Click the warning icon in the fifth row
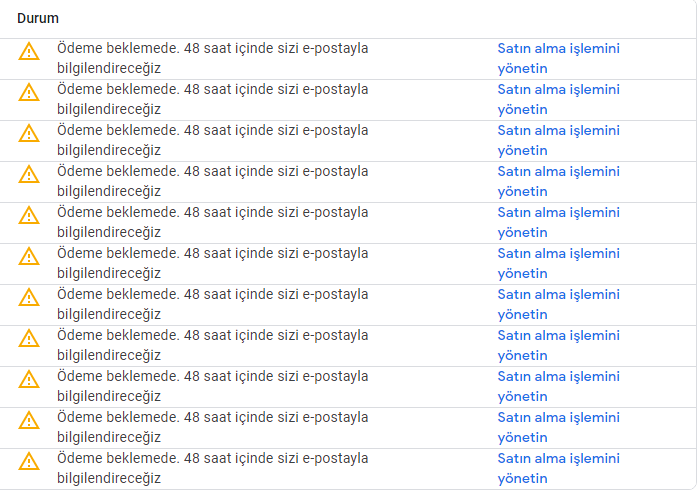This screenshot has height=493, width=697. (29, 215)
